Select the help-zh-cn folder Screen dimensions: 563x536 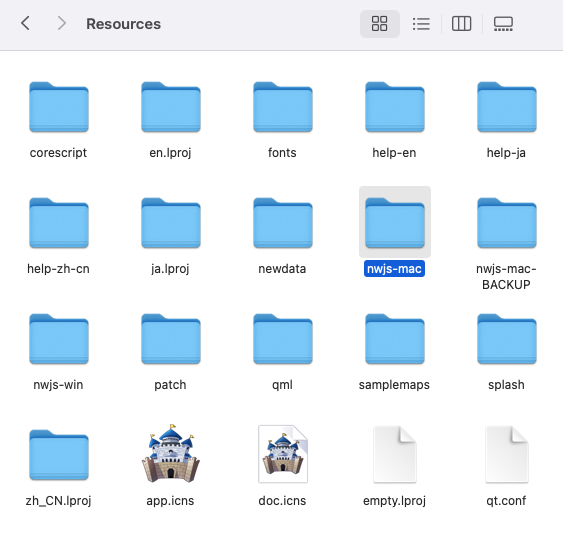[59, 223]
